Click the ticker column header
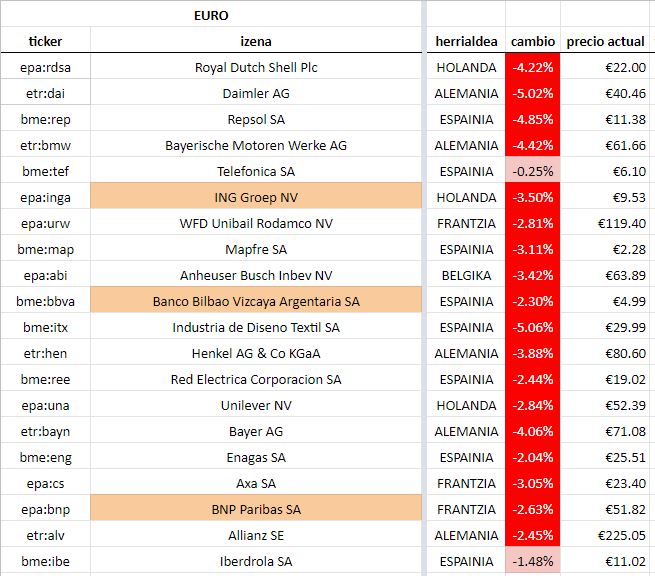 point(46,41)
